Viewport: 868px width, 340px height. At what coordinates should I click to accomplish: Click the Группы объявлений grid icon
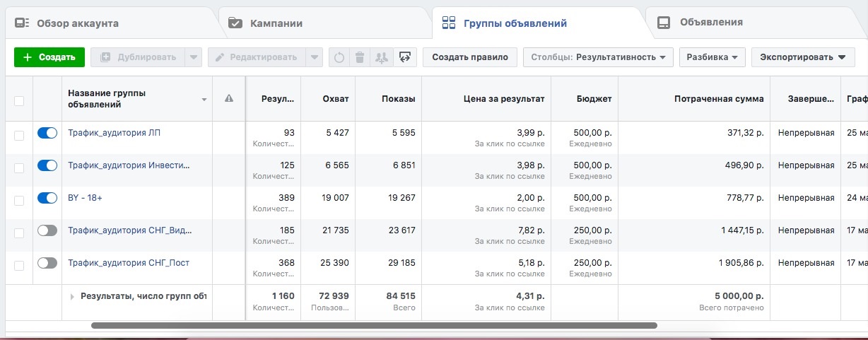[449, 23]
